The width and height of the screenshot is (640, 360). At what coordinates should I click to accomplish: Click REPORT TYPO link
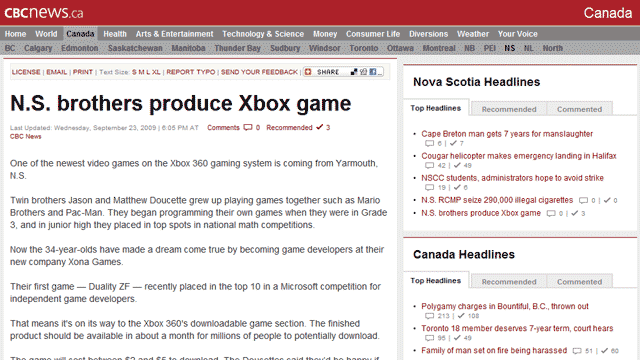click(191, 72)
